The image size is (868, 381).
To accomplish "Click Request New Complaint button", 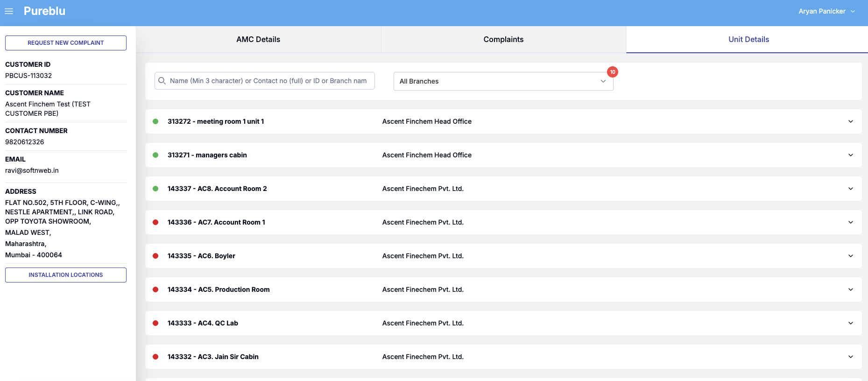I will click(66, 43).
